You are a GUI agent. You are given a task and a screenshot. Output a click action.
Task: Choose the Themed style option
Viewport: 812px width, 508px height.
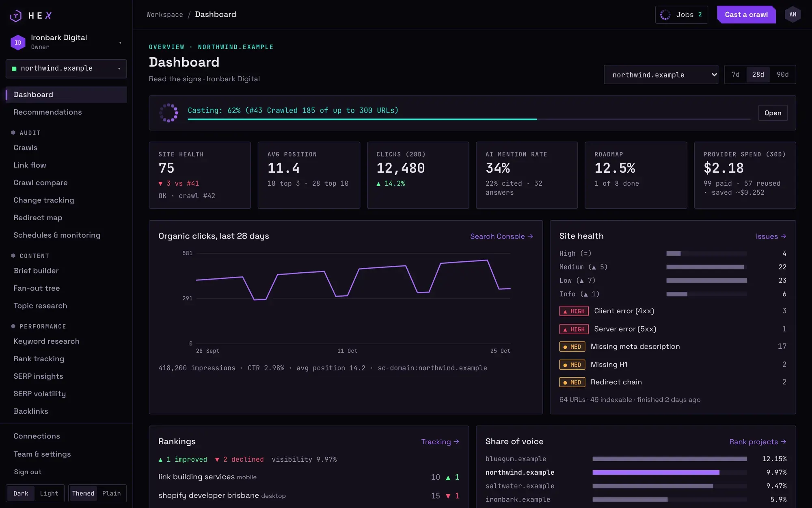click(83, 493)
